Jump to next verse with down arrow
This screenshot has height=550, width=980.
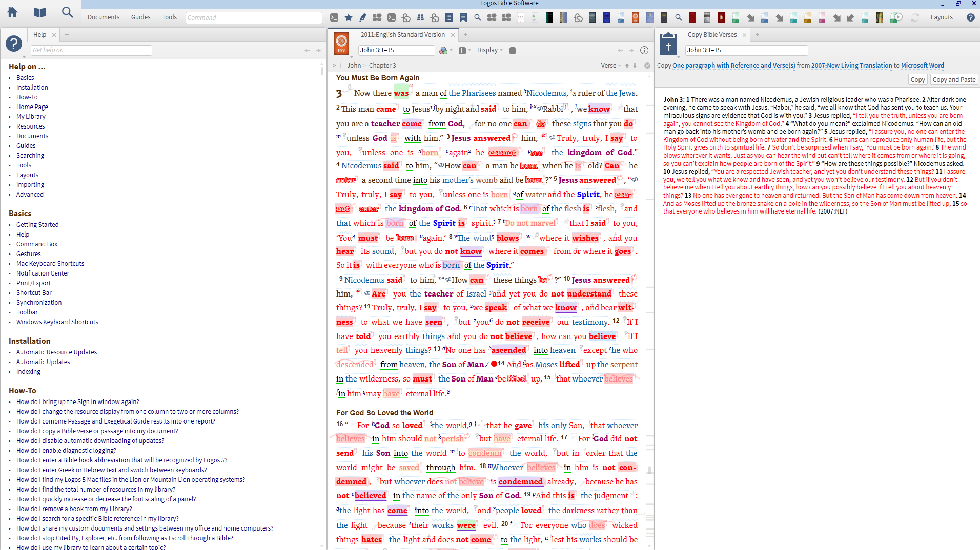click(635, 66)
